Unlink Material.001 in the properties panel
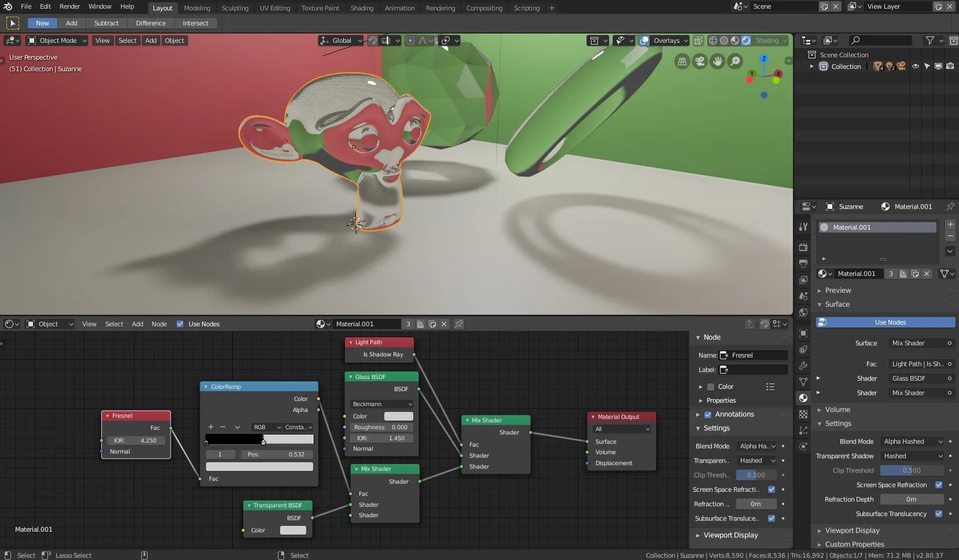The height and width of the screenshot is (560, 959). [927, 274]
